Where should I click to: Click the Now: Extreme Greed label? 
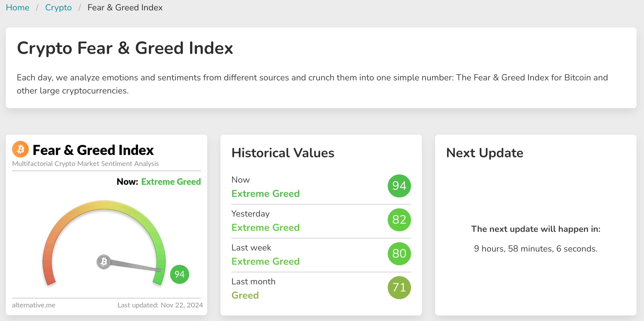point(159,182)
